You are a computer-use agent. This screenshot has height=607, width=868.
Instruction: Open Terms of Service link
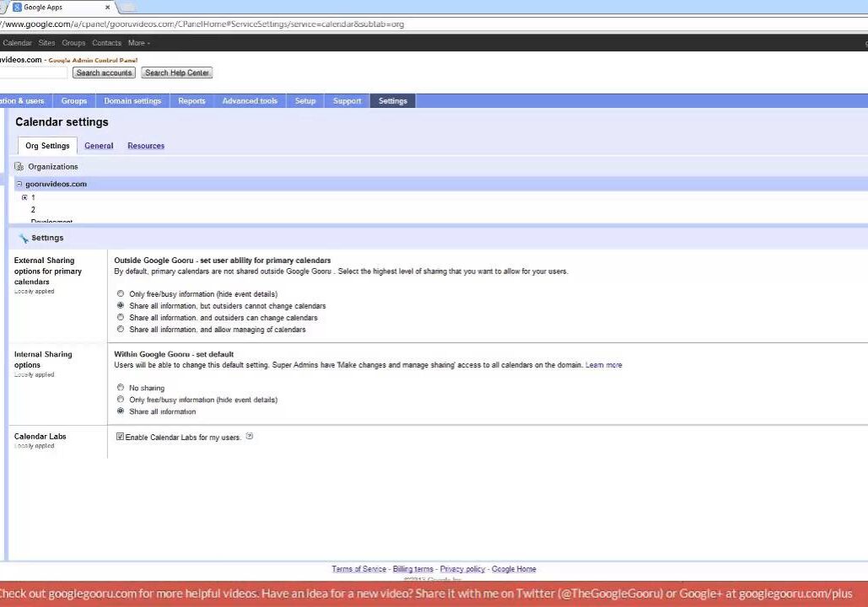pos(359,569)
